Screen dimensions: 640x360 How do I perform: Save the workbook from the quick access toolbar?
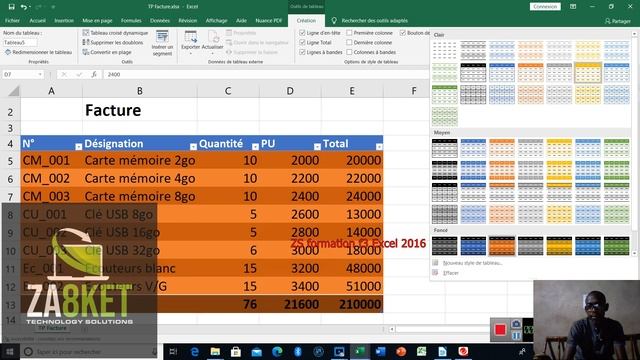[x=11, y=7]
